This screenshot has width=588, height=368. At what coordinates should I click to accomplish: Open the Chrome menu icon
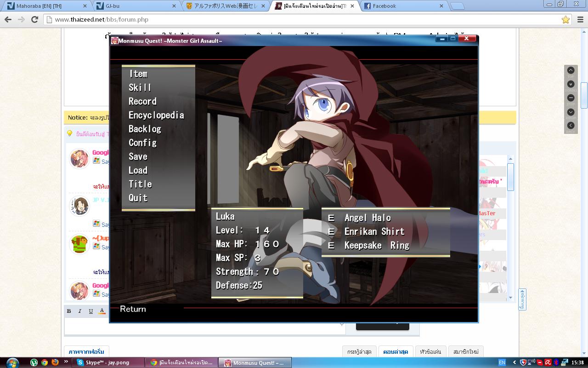579,19
